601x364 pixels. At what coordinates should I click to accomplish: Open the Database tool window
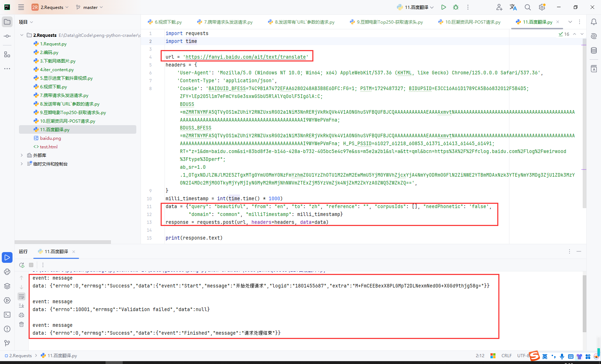tap(594, 50)
